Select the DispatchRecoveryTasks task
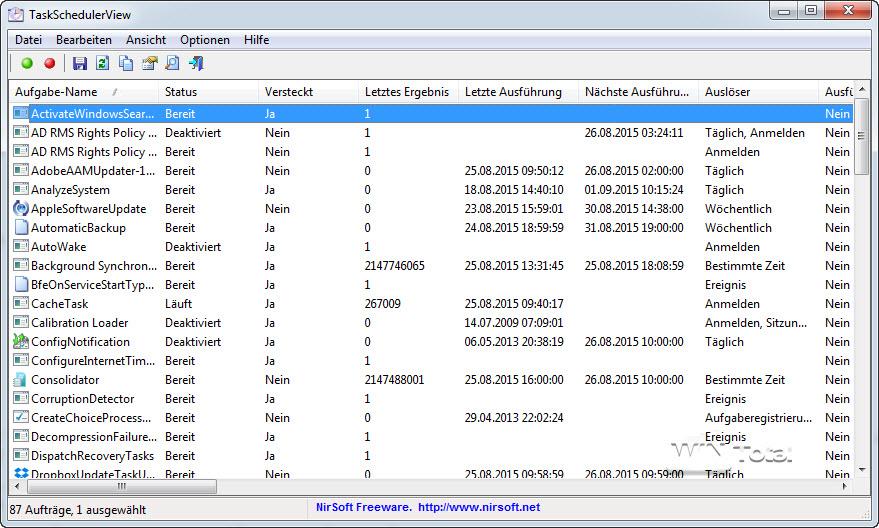The width and height of the screenshot is (879, 528). [432, 456]
